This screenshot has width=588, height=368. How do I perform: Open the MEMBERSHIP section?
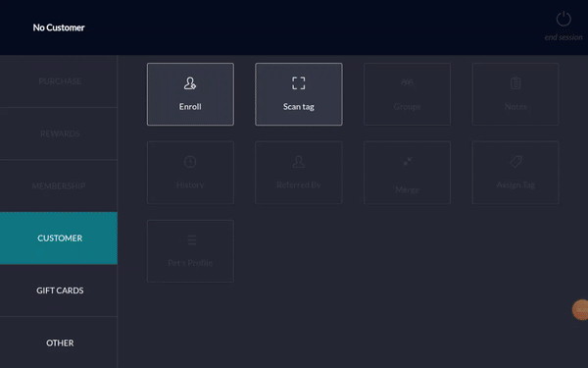point(59,185)
